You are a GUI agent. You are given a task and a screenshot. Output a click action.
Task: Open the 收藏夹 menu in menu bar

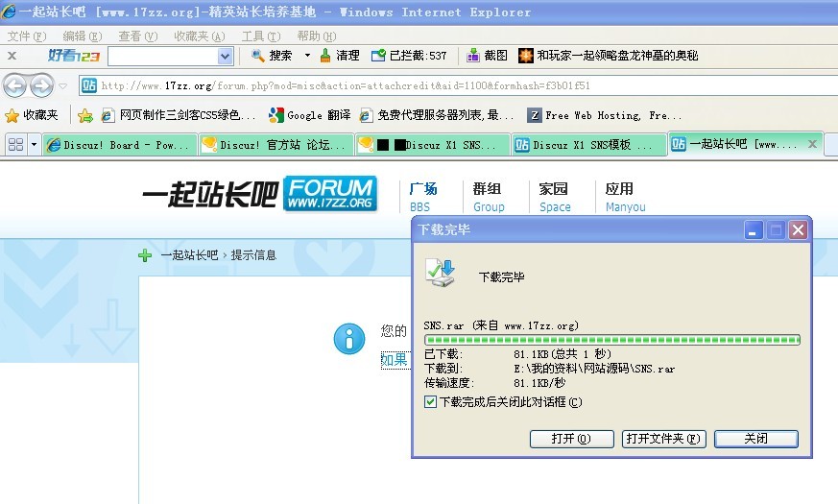click(x=200, y=36)
